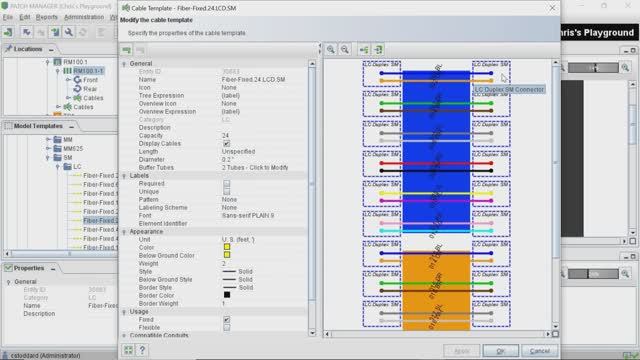
Task: Click the Capacity value 24
Action: click(x=225, y=136)
